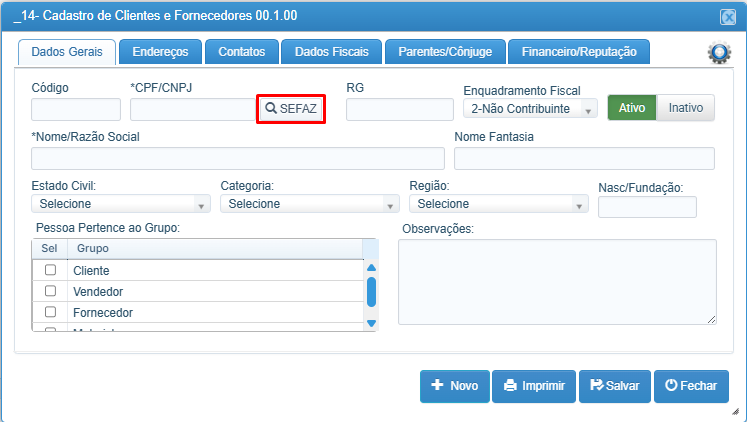Open the Dados Fiscais tab
Screen dimensions: 747x422
[332, 52]
